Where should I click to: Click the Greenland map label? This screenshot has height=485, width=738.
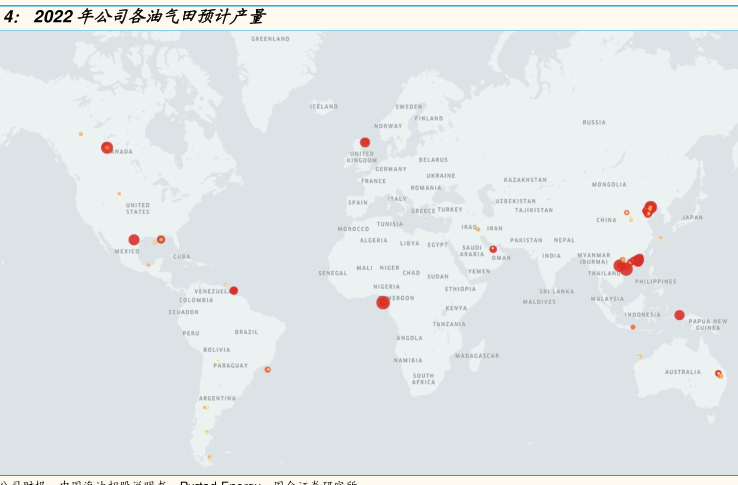270,39
